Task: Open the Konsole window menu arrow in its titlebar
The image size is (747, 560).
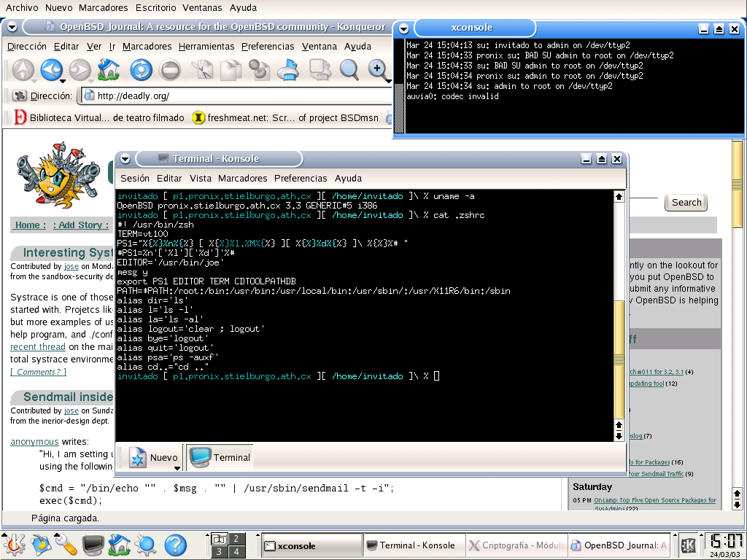Action: tap(125, 158)
